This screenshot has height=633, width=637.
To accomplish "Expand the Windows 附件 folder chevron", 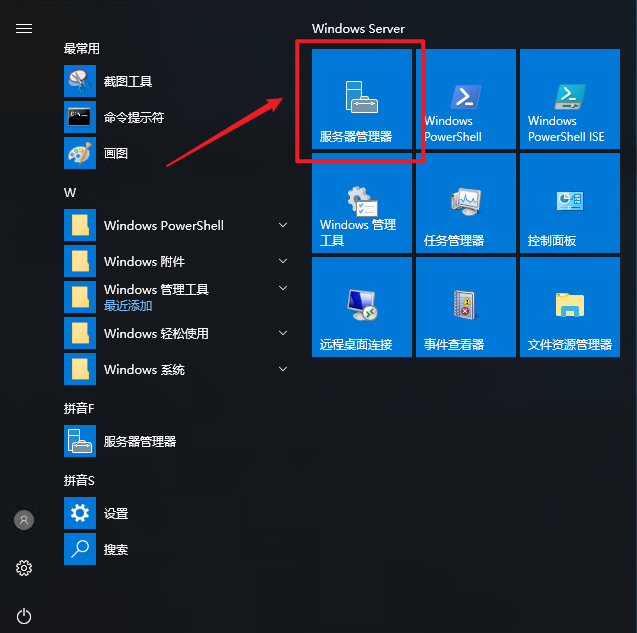I will (283, 261).
